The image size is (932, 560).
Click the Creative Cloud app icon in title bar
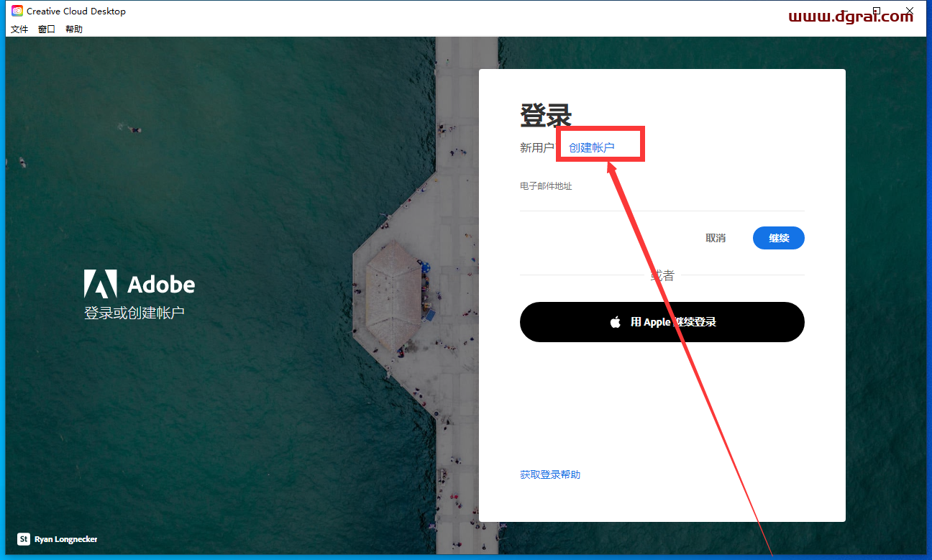[17, 11]
